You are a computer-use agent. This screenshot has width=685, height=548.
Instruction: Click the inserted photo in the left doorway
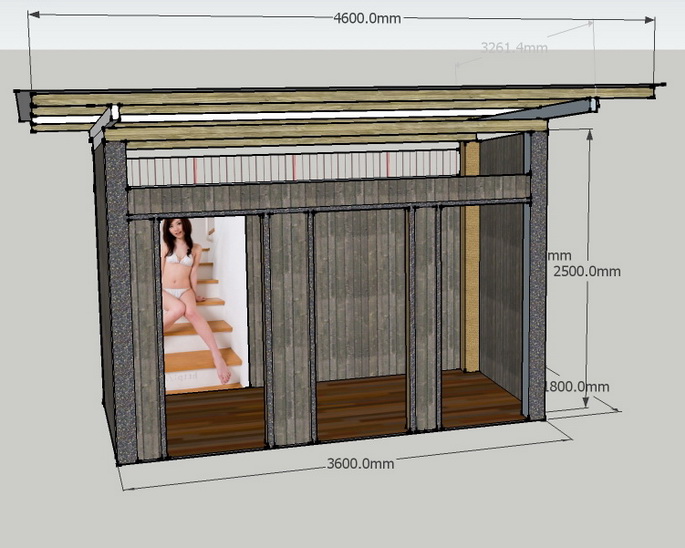201,300
